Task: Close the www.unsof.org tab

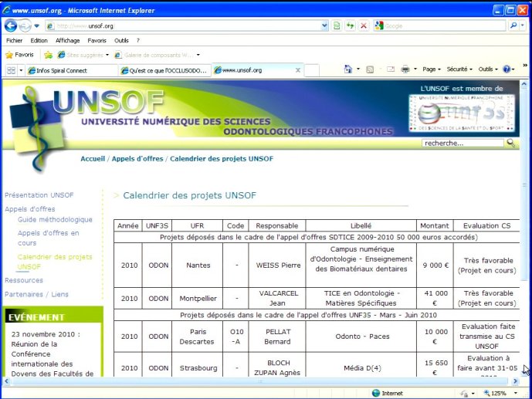Action: (x=298, y=70)
